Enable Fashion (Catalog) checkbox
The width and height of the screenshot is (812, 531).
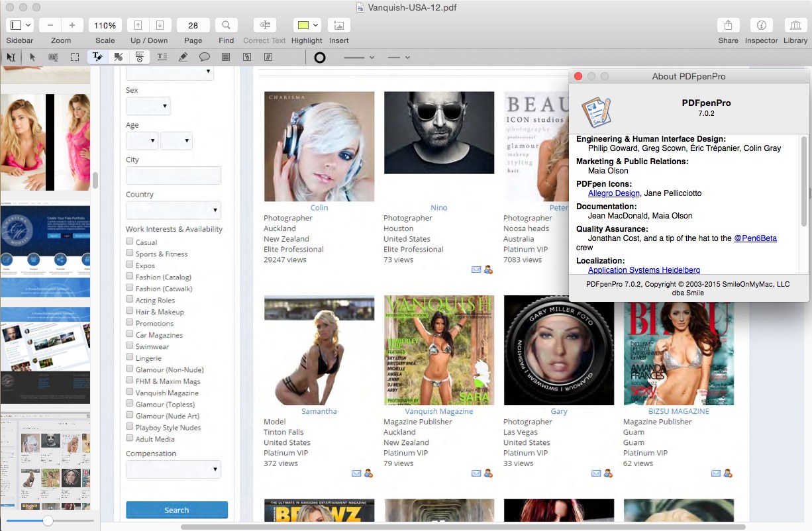(130, 276)
